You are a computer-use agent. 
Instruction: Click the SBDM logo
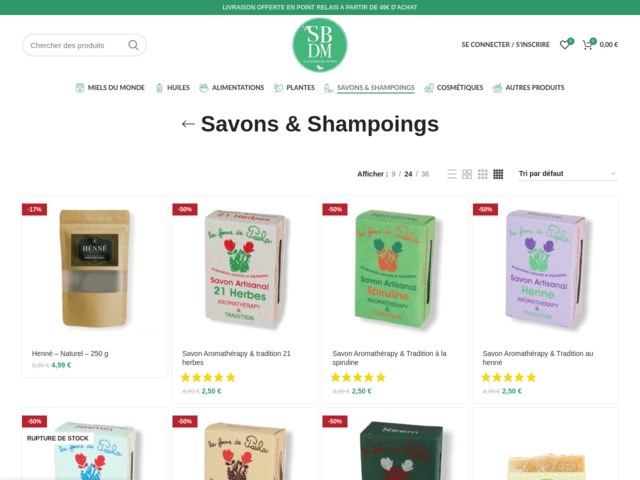[320, 45]
